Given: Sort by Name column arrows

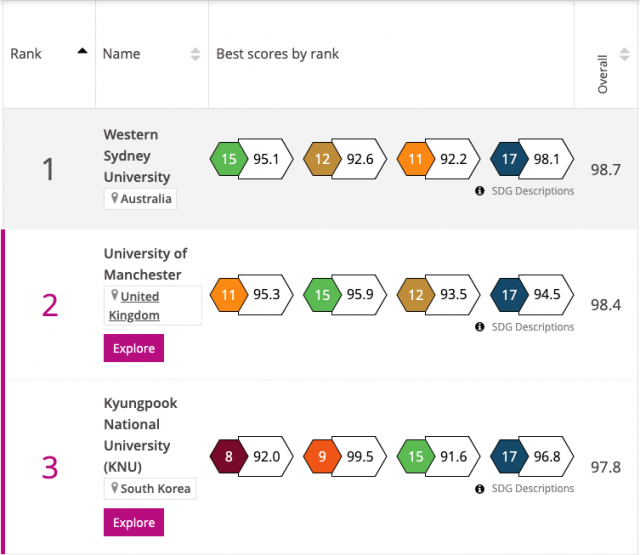Looking at the screenshot, I should coord(195,54).
